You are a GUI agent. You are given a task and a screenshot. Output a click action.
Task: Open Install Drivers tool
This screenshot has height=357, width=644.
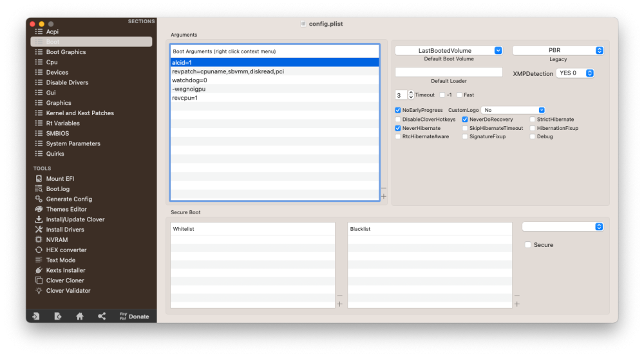point(65,230)
